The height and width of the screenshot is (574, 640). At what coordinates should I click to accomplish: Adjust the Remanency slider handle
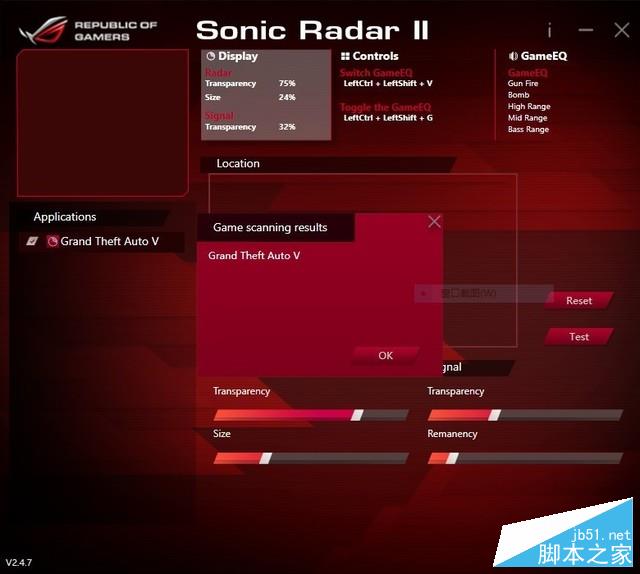(452, 458)
